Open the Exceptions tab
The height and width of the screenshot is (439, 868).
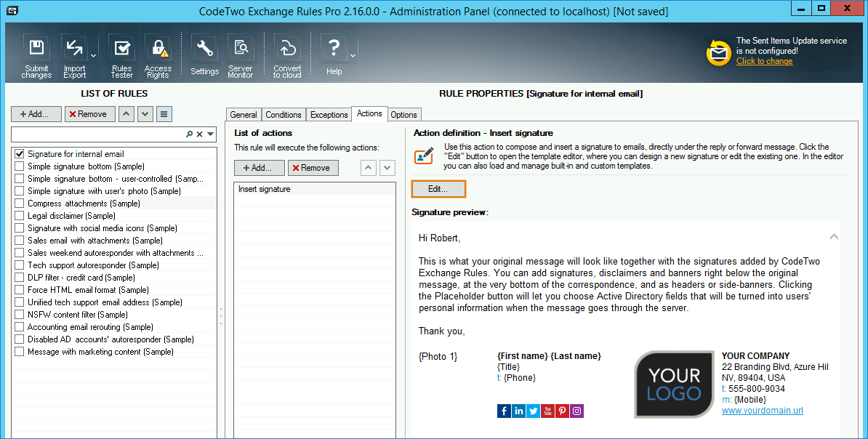click(x=329, y=115)
